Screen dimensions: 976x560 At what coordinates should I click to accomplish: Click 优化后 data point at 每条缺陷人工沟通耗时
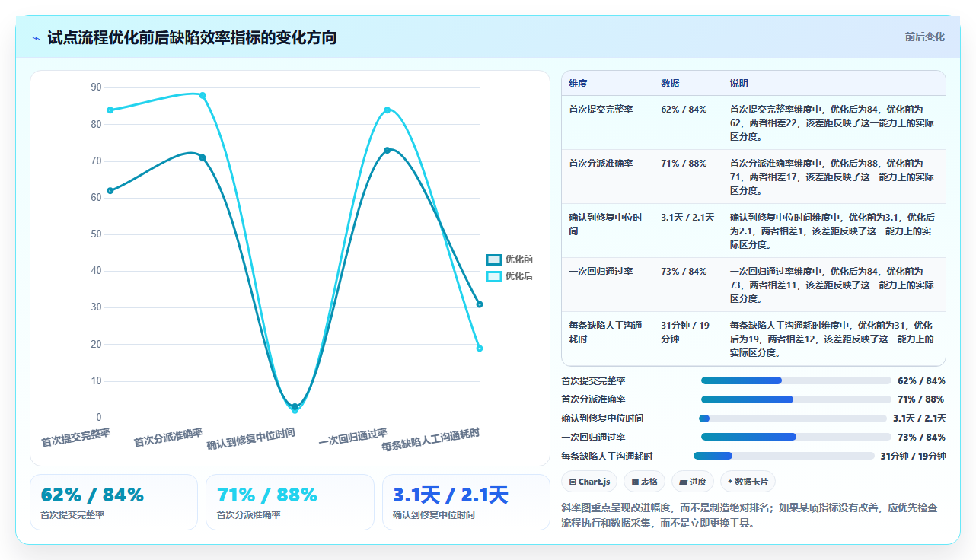click(480, 348)
